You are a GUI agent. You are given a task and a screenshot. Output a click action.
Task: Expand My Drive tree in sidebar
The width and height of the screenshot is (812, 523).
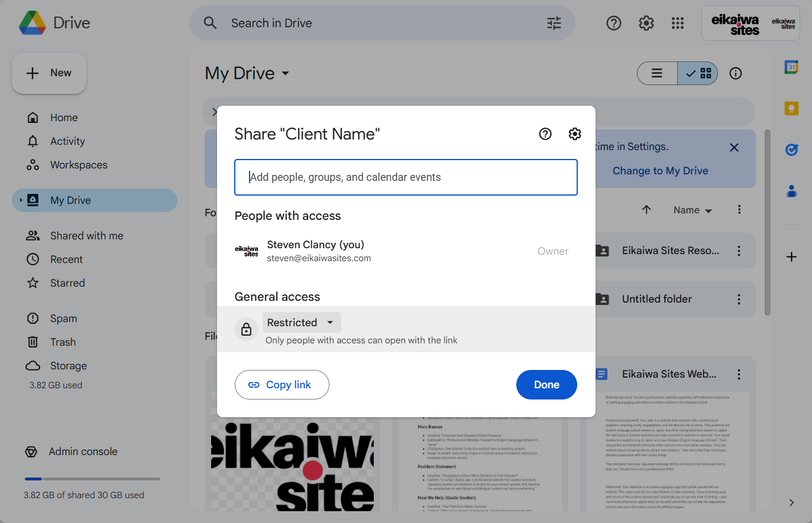tap(21, 200)
